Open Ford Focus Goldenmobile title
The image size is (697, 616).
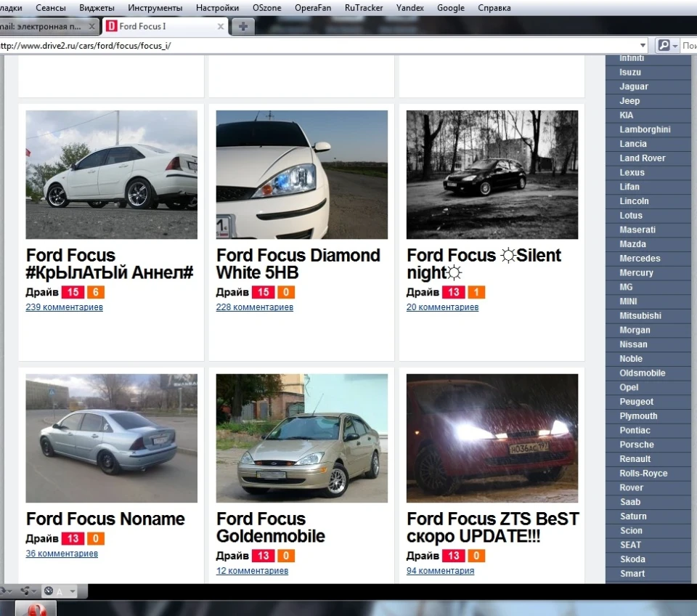[x=271, y=527]
